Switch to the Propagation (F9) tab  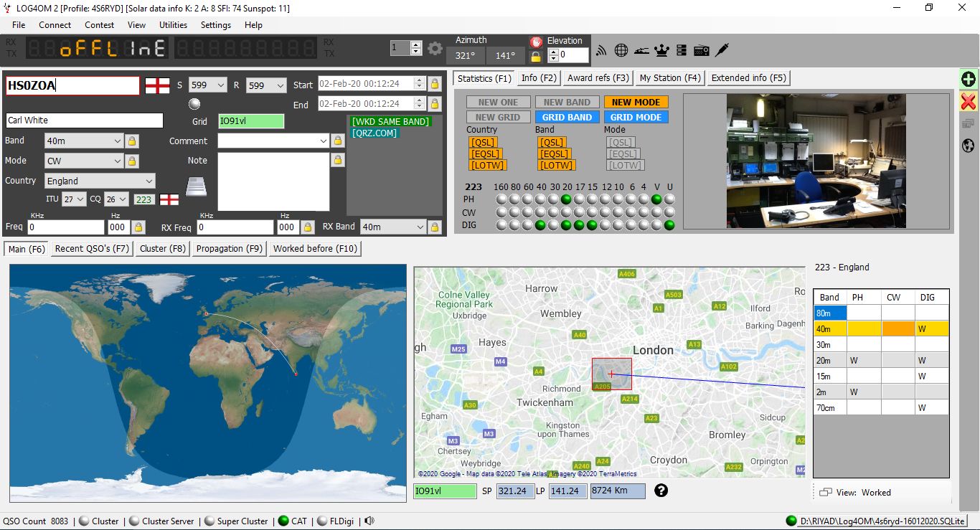tap(230, 249)
